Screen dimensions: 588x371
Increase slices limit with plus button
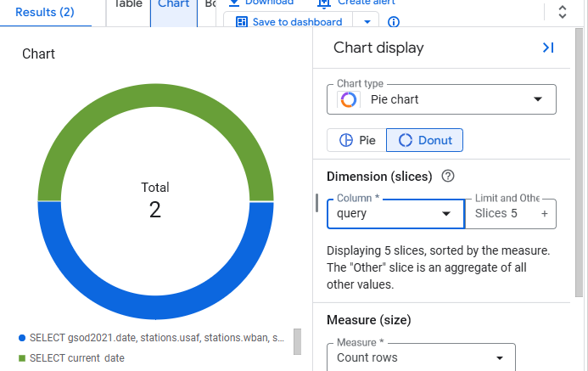click(545, 213)
